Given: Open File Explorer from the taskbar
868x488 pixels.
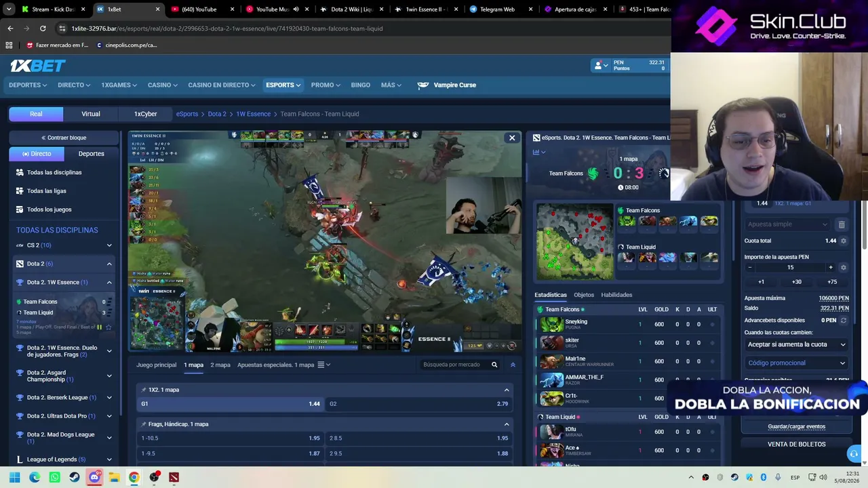Looking at the screenshot, I should click(114, 477).
